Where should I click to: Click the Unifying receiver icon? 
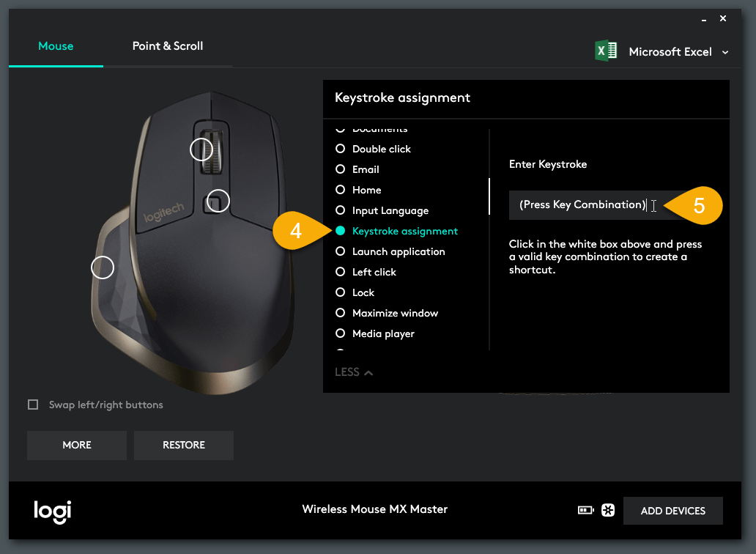coord(607,511)
